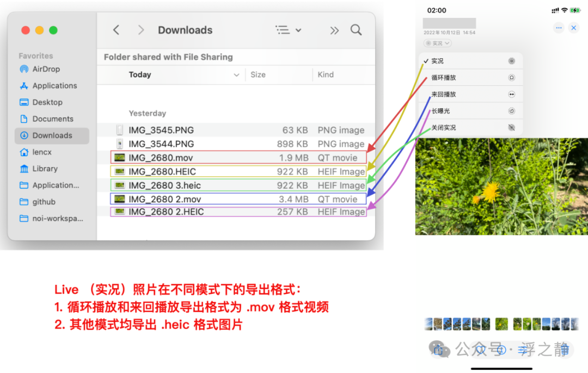Tap the share icon under the photo
Screen dimensions: 588x373
pos(438,350)
